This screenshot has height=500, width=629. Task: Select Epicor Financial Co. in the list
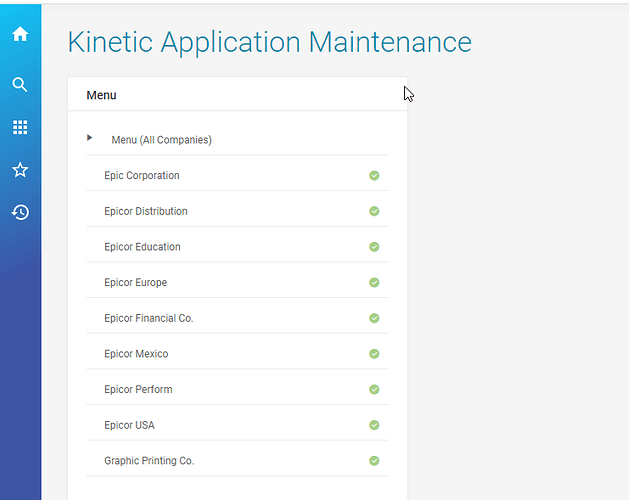237,318
